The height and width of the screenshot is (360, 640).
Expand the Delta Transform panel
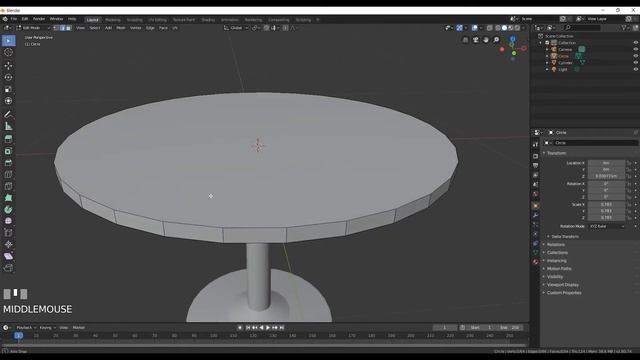[x=564, y=237]
